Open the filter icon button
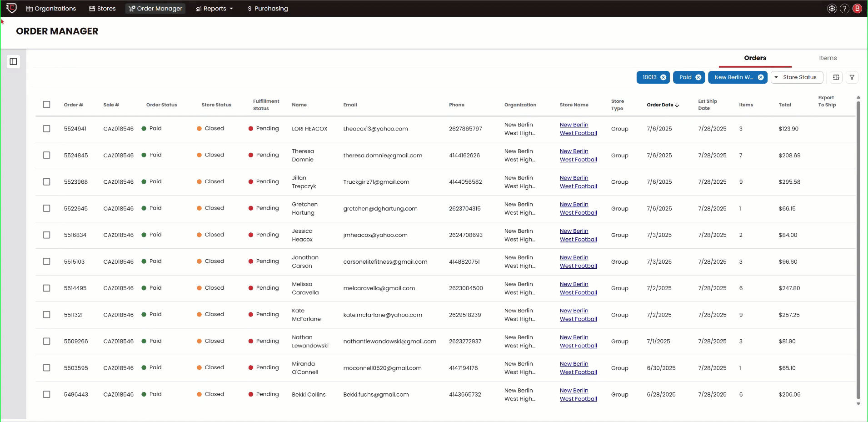This screenshot has height=422, width=868. [852, 77]
